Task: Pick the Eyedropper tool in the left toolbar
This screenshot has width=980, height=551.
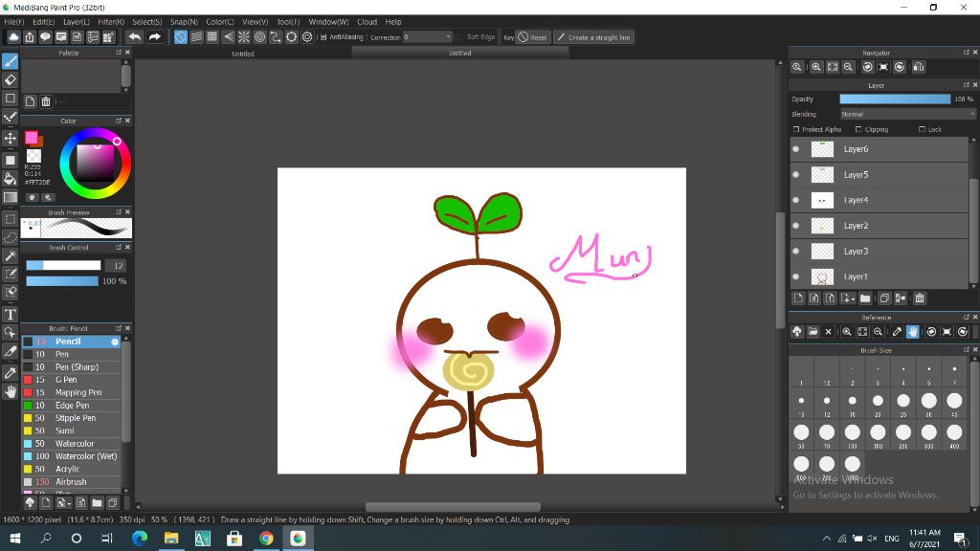Action: pyautogui.click(x=11, y=373)
